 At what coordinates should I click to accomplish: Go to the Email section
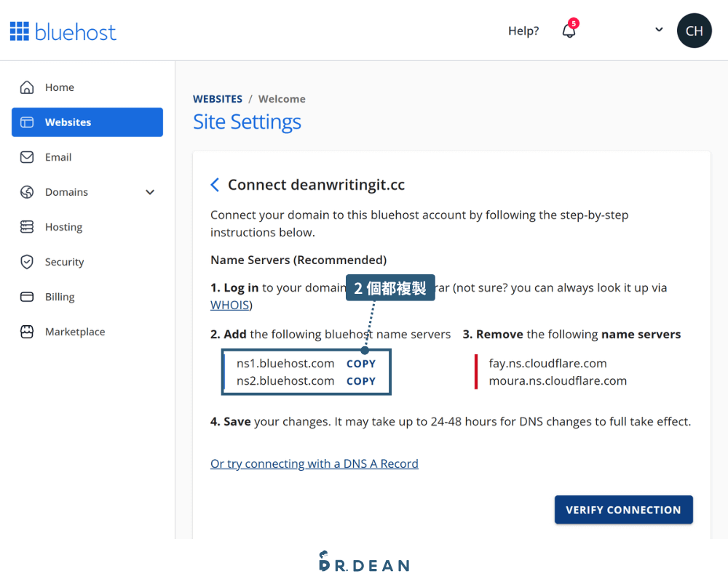(x=87, y=157)
